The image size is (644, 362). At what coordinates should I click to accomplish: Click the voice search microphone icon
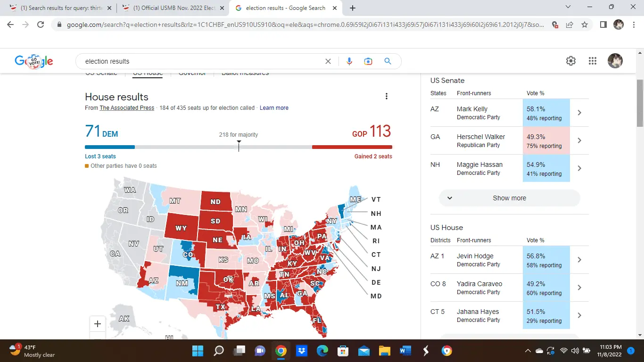coord(349,61)
